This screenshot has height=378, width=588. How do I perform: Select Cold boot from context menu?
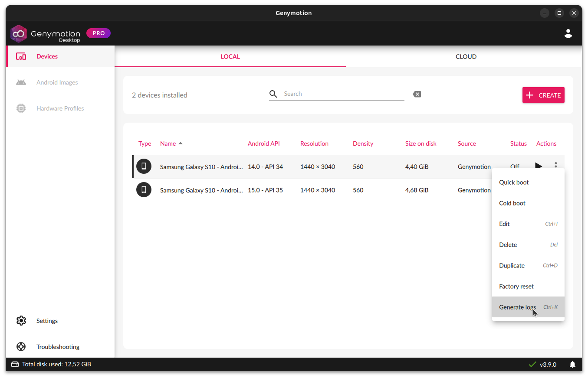pyautogui.click(x=528, y=203)
